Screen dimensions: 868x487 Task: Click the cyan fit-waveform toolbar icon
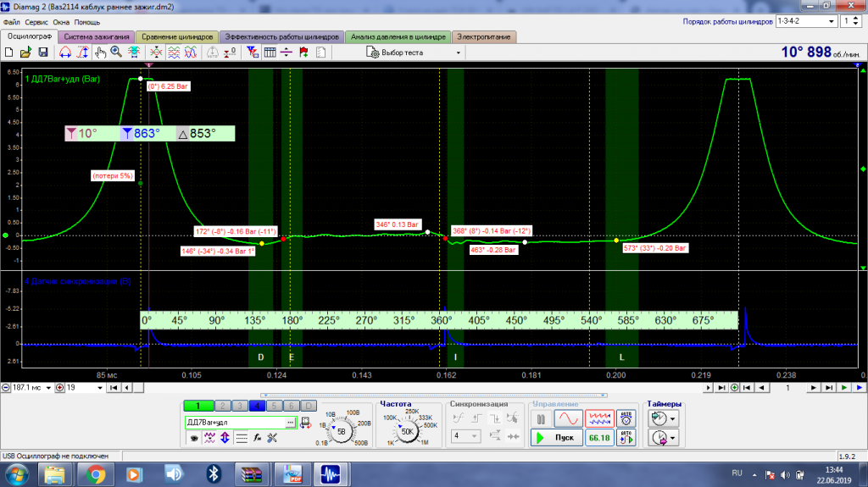point(134,53)
